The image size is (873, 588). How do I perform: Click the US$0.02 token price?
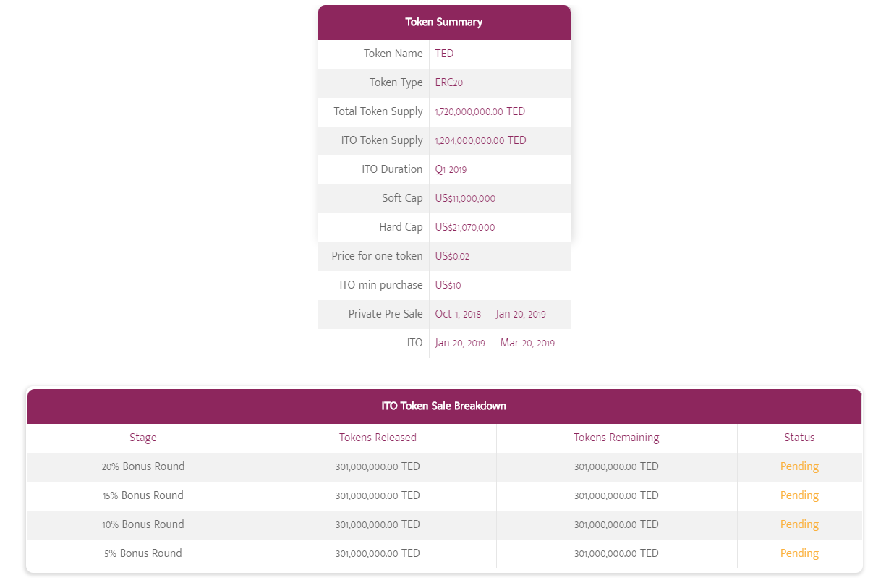pyautogui.click(x=452, y=256)
